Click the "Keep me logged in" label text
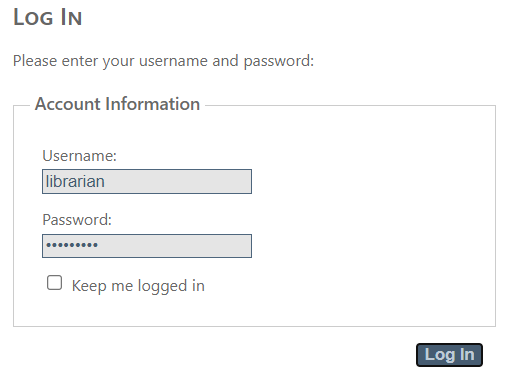Screen dimensions: 509x382 tap(138, 286)
